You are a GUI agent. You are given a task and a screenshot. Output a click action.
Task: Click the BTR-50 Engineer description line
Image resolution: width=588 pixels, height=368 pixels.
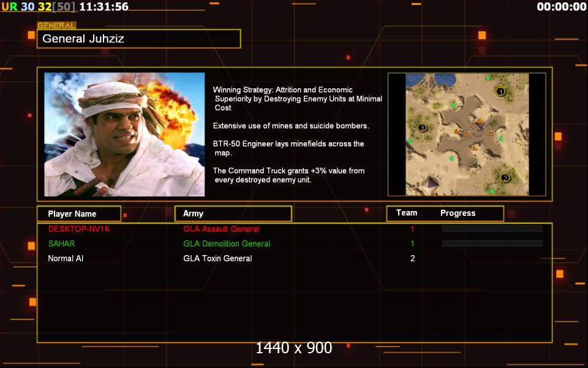288,148
